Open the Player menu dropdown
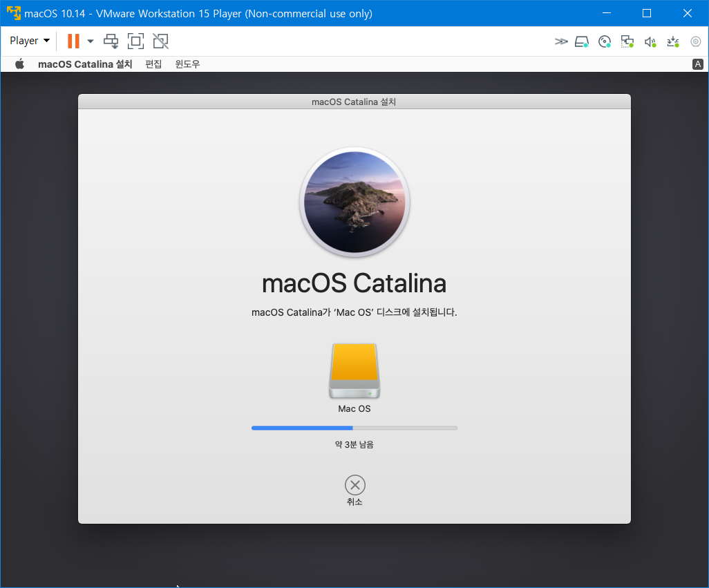 coord(30,41)
